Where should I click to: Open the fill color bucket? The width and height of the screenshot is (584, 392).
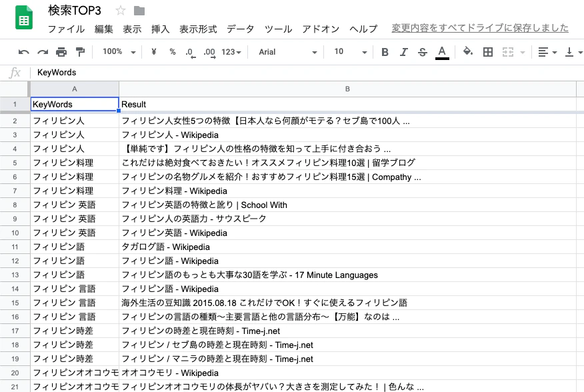pos(468,51)
